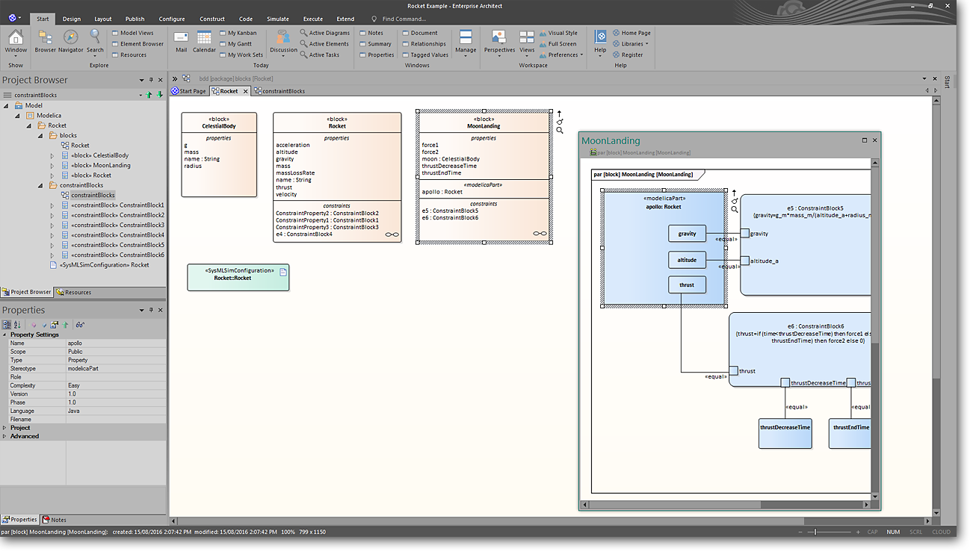Click the zoom slider in status bar
This screenshot has height=560, width=979.
815,532
